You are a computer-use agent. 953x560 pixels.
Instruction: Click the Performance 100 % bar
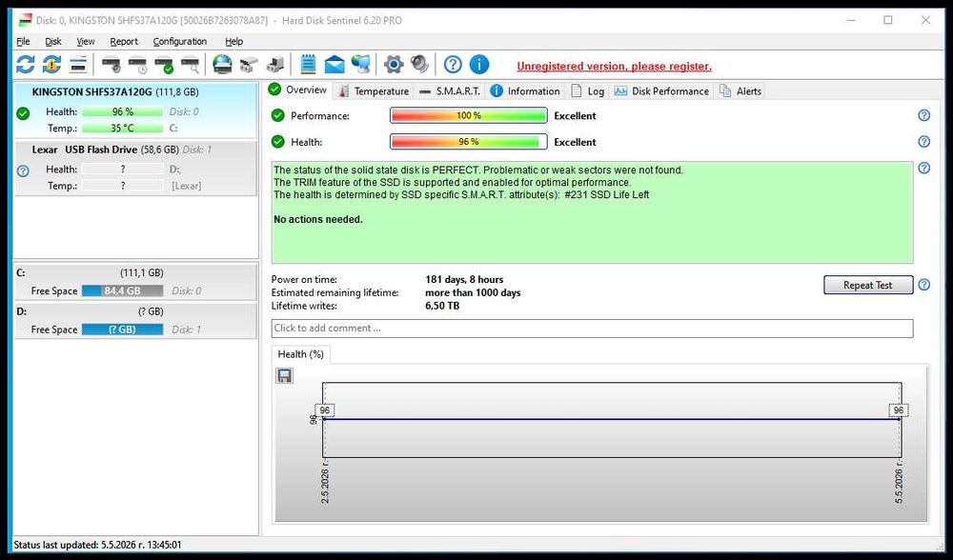pos(469,115)
